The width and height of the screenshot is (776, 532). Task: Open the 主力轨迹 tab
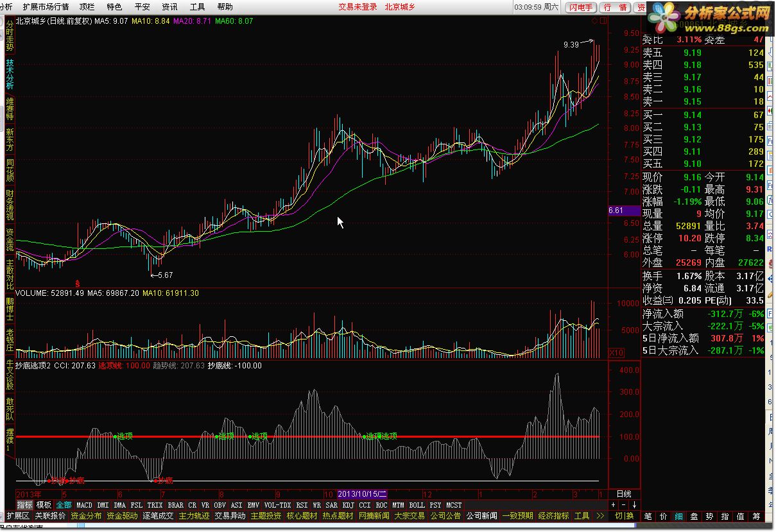(194, 516)
